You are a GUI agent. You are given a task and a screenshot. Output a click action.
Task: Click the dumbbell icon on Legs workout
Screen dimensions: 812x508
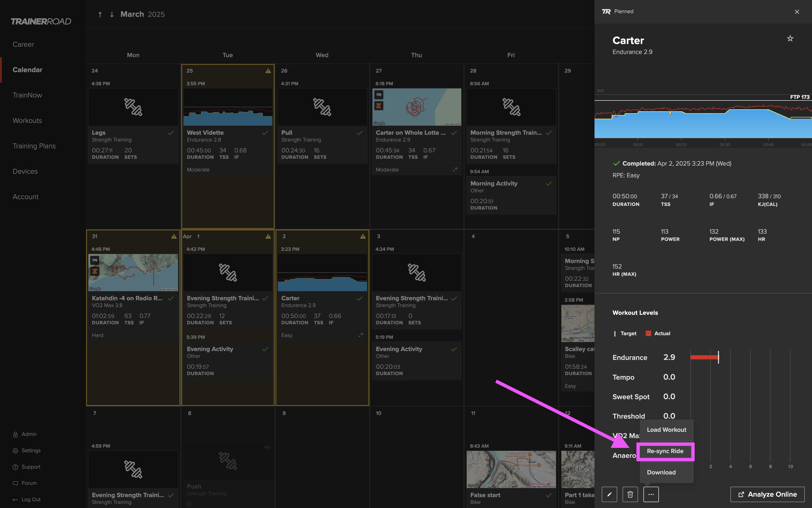133,107
